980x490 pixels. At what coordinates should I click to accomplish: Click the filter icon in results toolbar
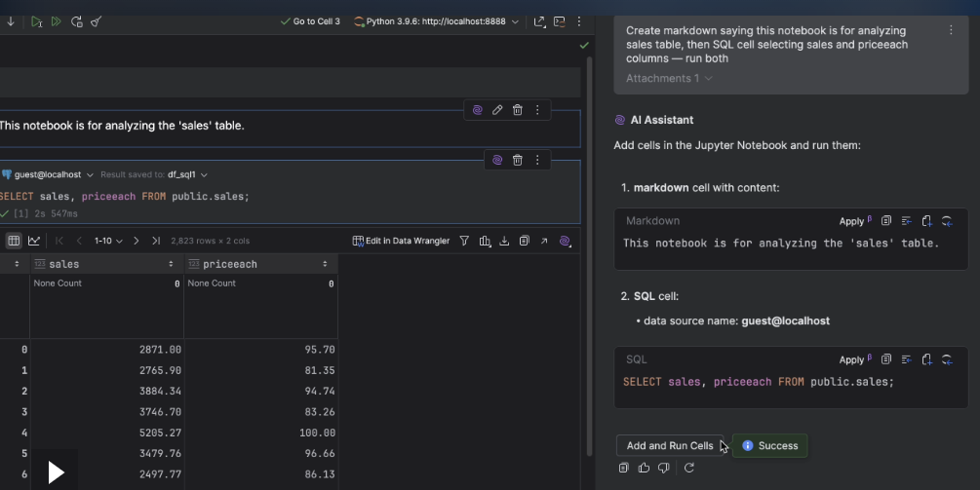pos(464,241)
